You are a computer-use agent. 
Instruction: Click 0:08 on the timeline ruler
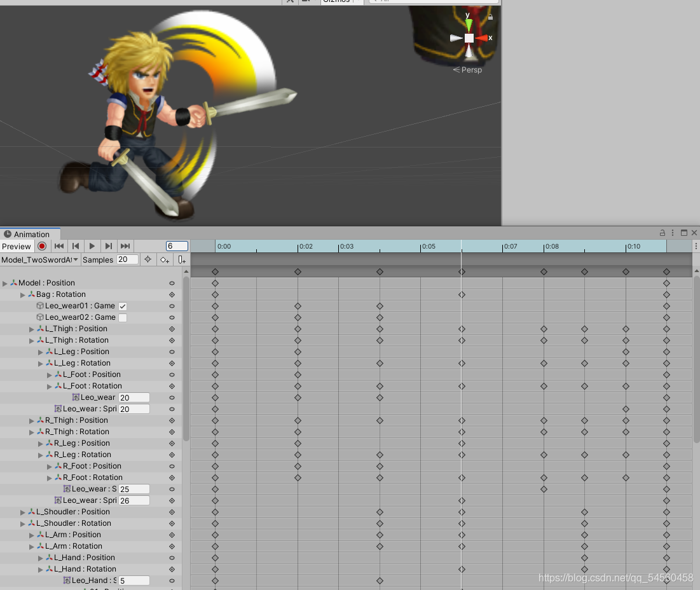click(552, 246)
